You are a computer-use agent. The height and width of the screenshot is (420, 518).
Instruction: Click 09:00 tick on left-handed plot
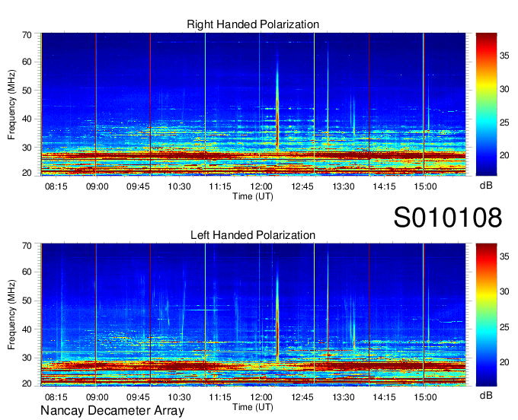98,397
